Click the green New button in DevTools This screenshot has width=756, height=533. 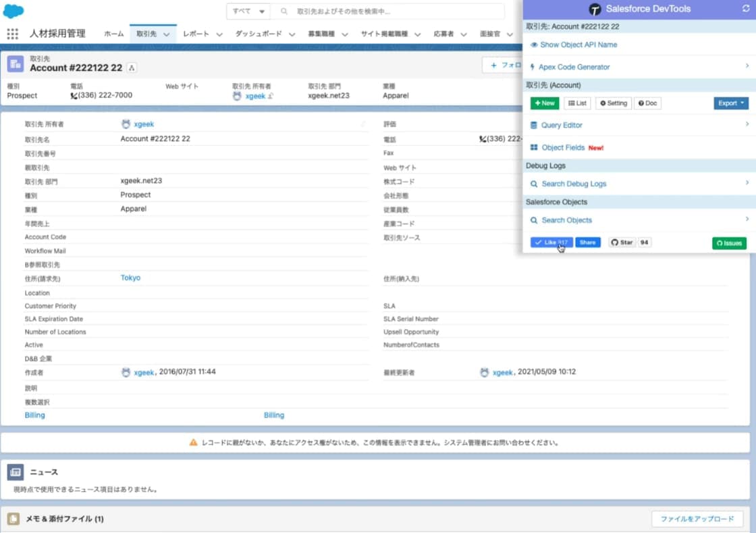coord(545,103)
